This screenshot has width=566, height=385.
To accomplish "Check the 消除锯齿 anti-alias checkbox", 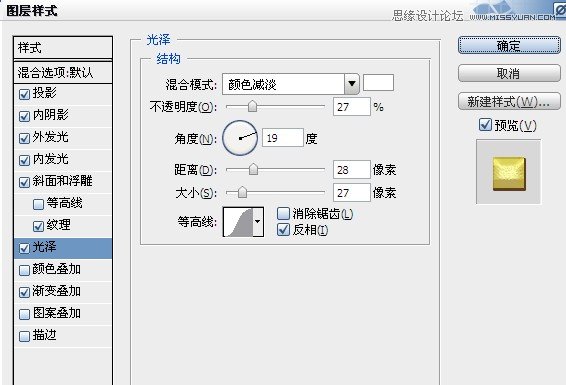I will coord(283,214).
